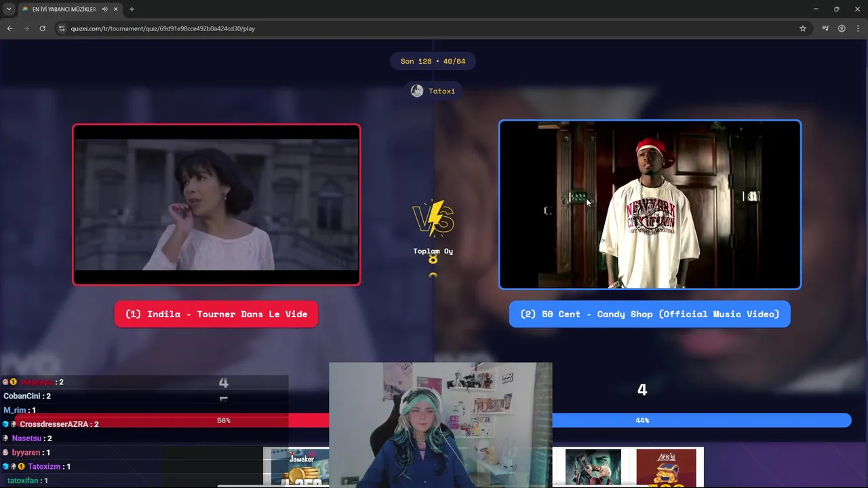Viewport: 868px width, 488px height.
Task: Click the AFK ad thumbnail
Action: coord(666,467)
